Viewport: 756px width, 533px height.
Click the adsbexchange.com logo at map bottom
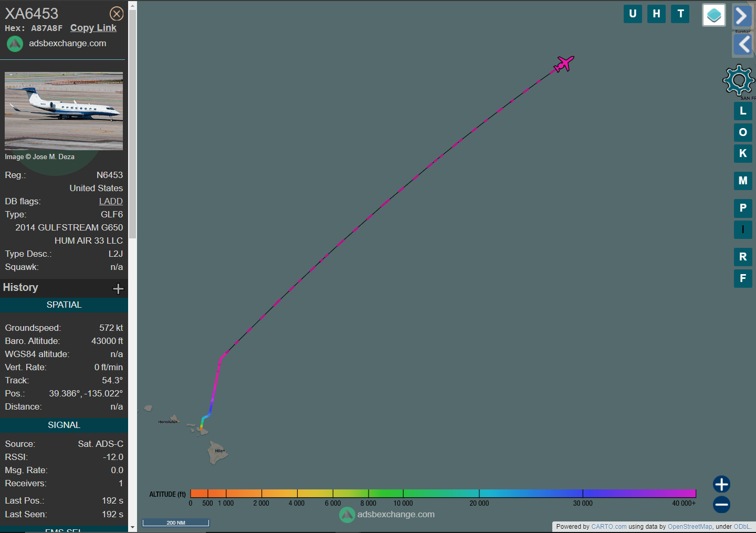point(387,515)
